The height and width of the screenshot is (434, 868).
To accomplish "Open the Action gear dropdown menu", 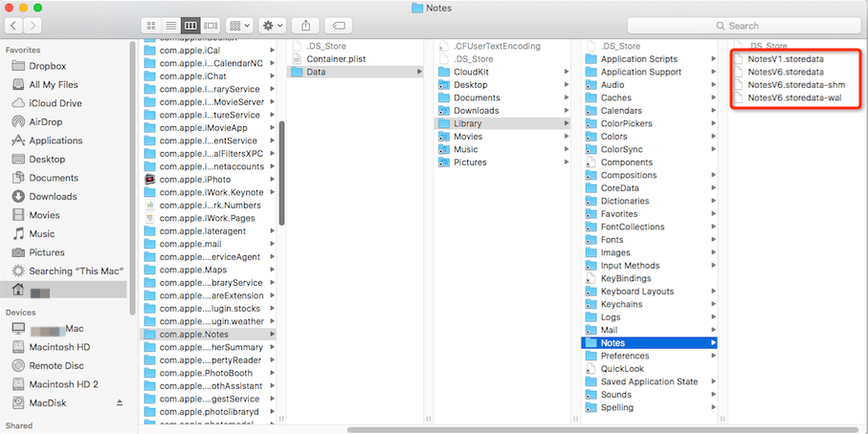I will pyautogui.click(x=273, y=26).
